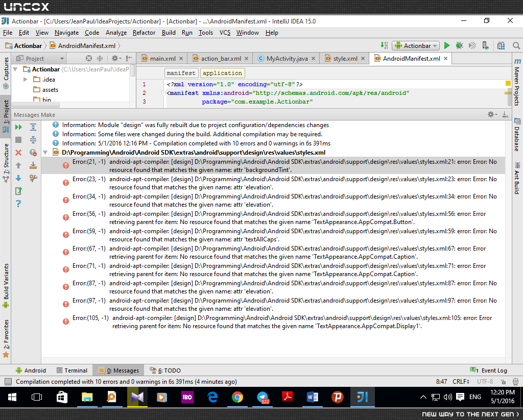Switch to the main.xml tab
The image size is (523, 420).
pos(162,59)
